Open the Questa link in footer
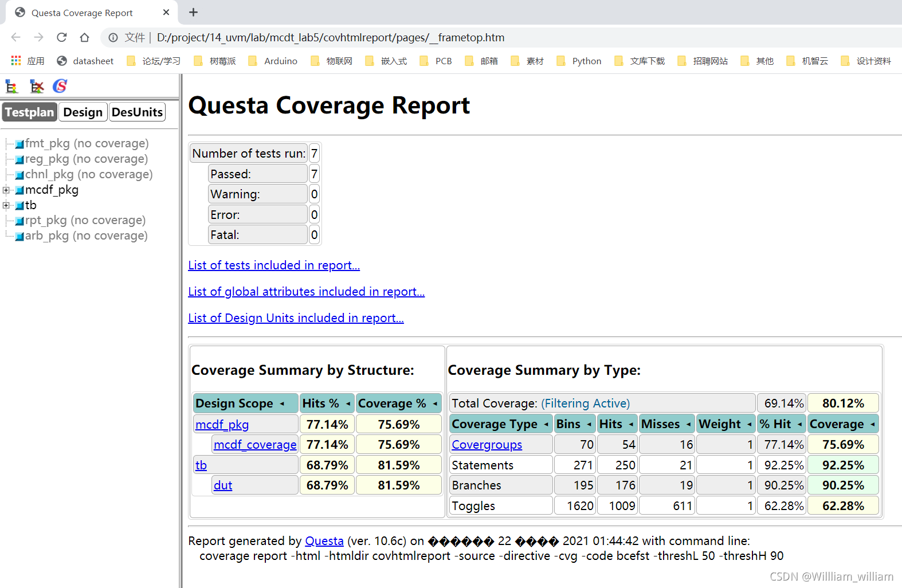Screen dimensions: 902x588 click(x=324, y=541)
